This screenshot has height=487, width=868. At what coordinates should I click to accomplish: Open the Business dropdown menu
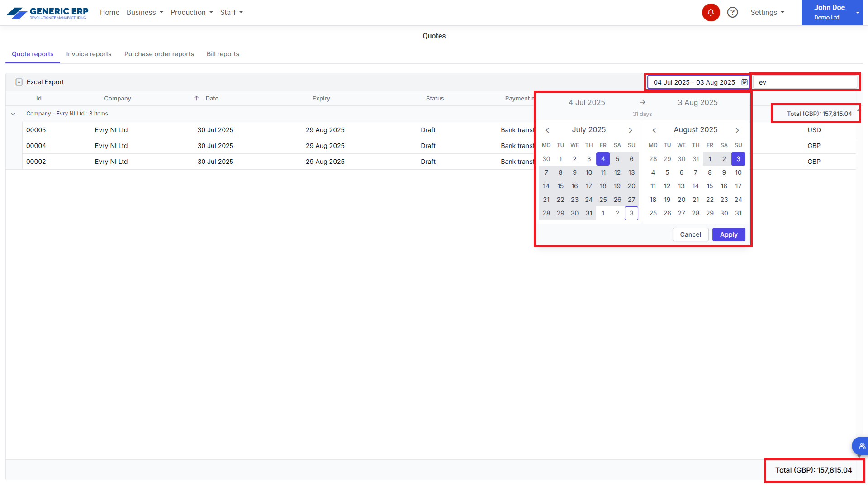[x=144, y=13]
